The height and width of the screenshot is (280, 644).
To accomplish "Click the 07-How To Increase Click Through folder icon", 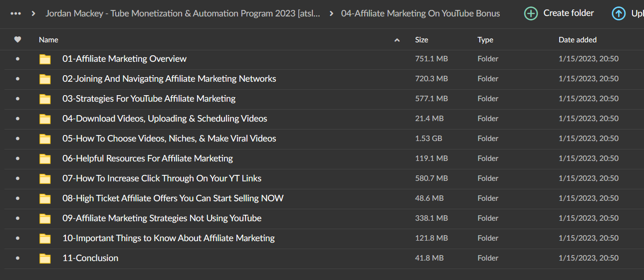I will pyautogui.click(x=45, y=178).
